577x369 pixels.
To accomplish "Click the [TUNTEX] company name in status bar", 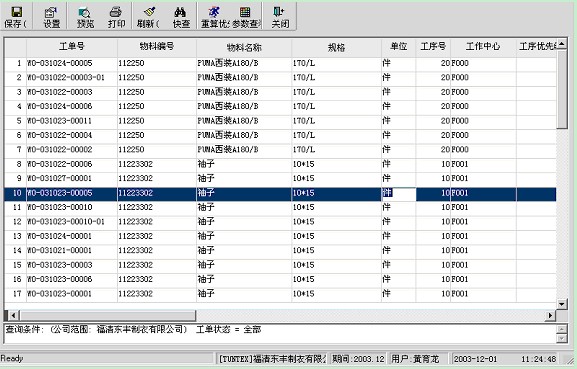I will (x=272, y=359).
